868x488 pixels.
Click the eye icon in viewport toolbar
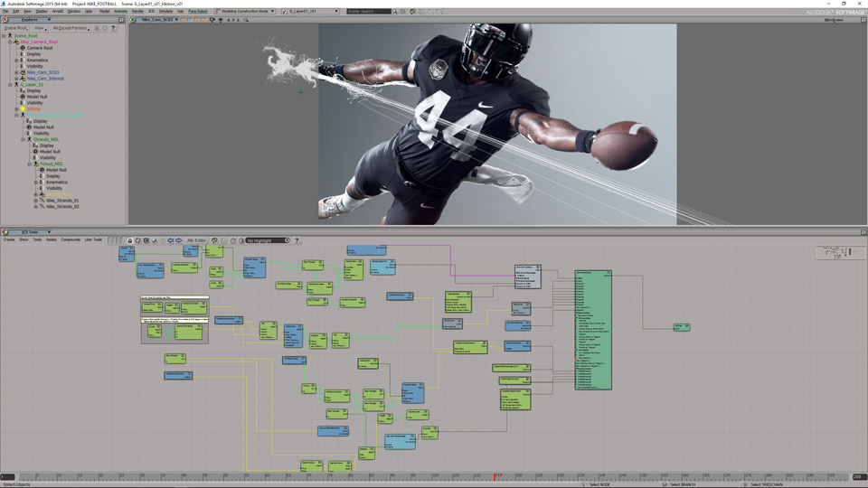(221, 20)
